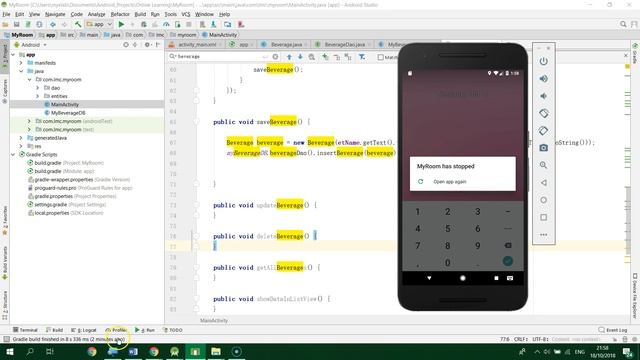Image resolution: width=640 pixels, height=360 pixels.
Task: Click the emulator Back triangle control
Action: 543,182
